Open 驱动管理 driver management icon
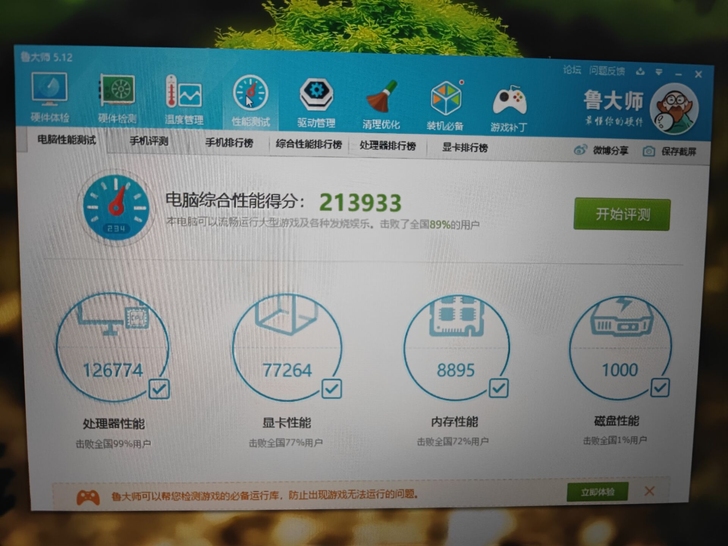 [x=316, y=103]
